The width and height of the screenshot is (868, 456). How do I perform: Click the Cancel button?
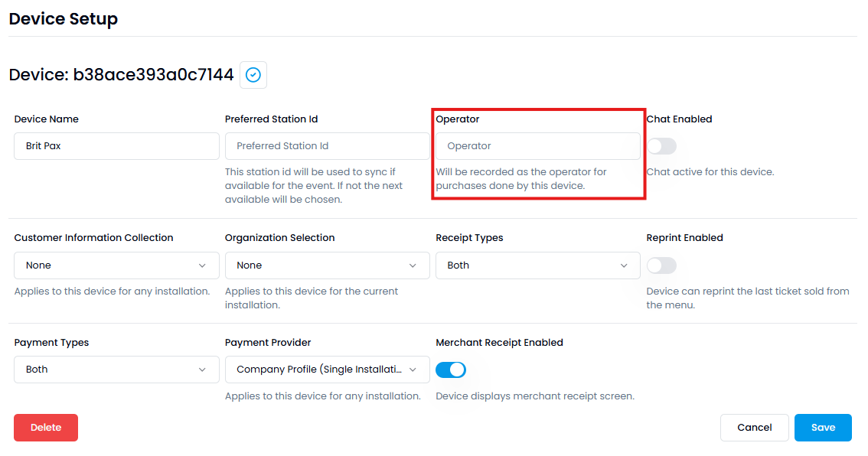754,428
